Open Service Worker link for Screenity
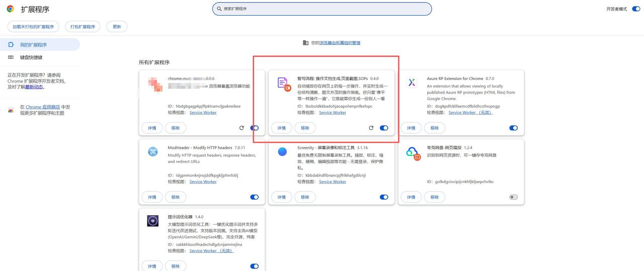The image size is (644, 271). [333, 182]
